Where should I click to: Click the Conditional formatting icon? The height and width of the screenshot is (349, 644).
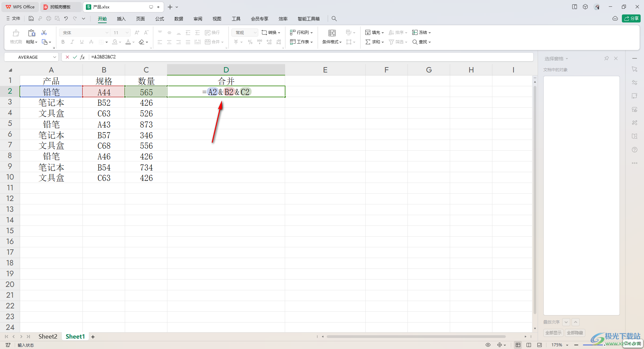pos(332,33)
